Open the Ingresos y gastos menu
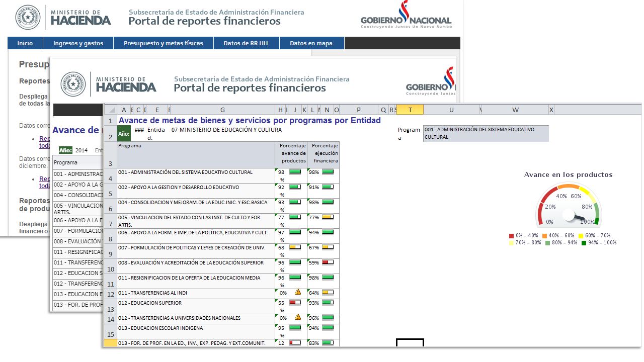The image size is (644, 362). (x=78, y=43)
